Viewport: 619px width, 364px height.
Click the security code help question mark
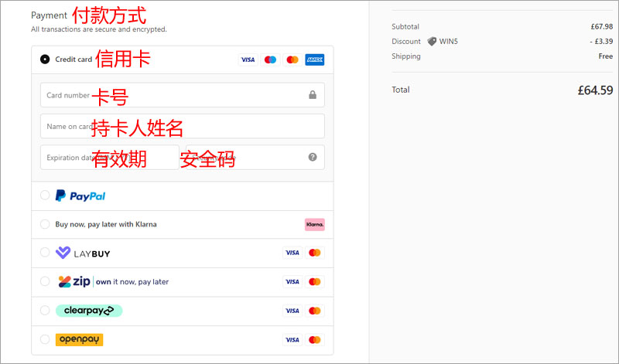tap(313, 157)
